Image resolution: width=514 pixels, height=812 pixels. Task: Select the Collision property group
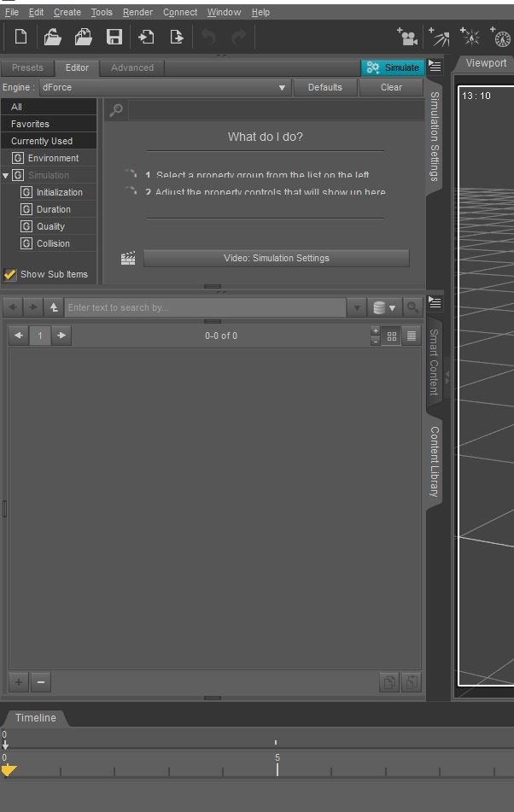click(x=53, y=243)
